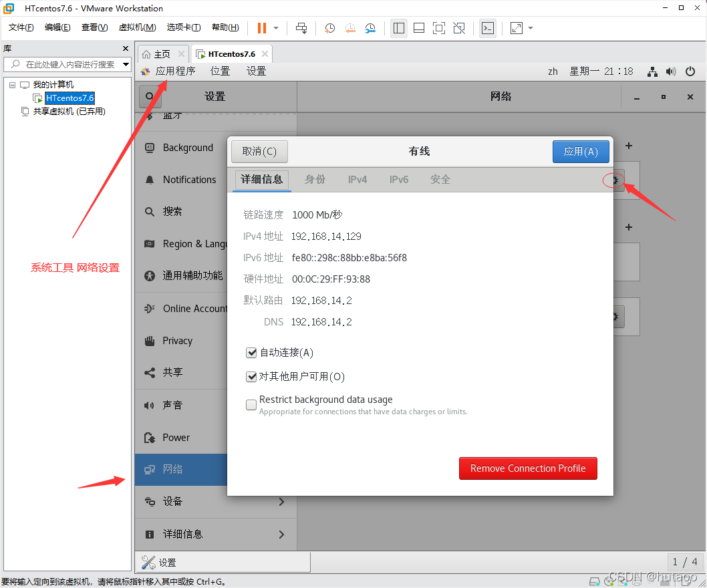Open Background settings in sidebar

(x=180, y=148)
